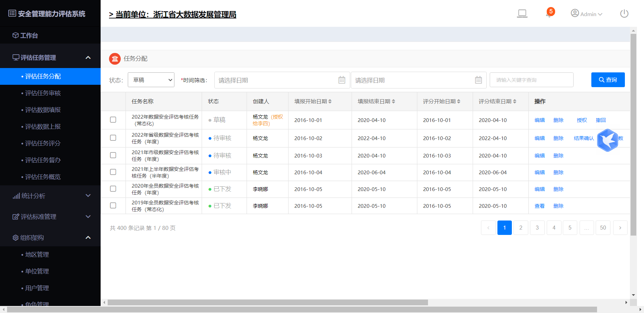The width and height of the screenshot is (644, 313).
Task: Select 评估任务分配 in the sidebar
Action: pos(50,76)
